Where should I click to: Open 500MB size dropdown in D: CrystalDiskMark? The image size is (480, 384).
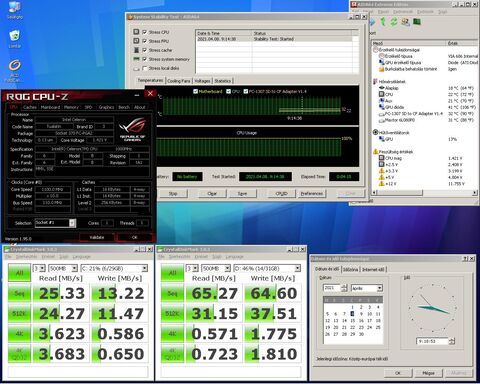[x=227, y=268]
